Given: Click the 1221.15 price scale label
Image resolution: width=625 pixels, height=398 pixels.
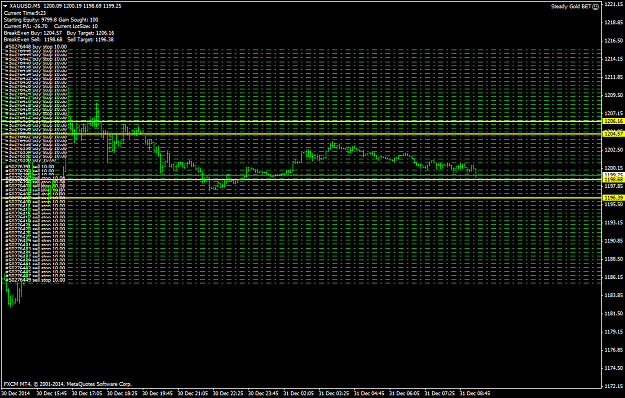Looking at the screenshot, I should [614, 4].
